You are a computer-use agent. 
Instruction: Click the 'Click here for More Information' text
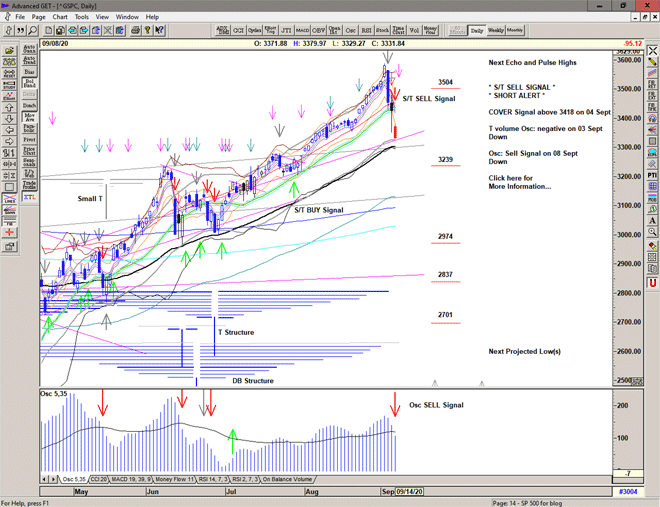pos(519,182)
